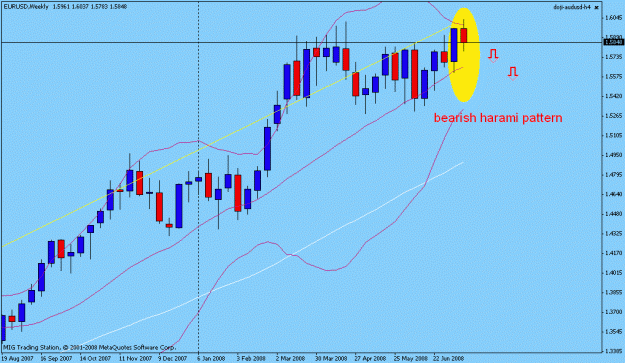Click the 1.5265 price scale label
The height and width of the screenshot is (363, 625).
pos(613,116)
